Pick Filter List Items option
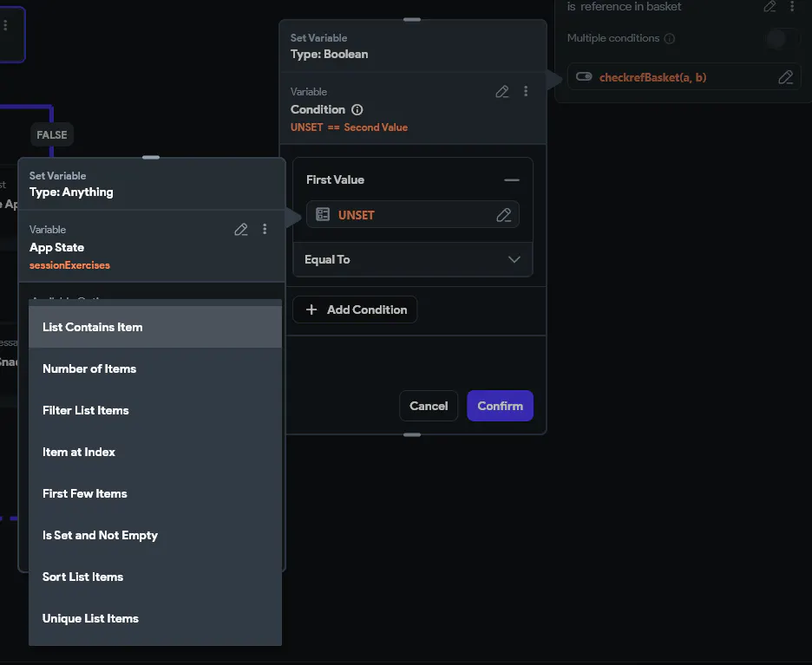This screenshot has height=665, width=812. point(155,410)
